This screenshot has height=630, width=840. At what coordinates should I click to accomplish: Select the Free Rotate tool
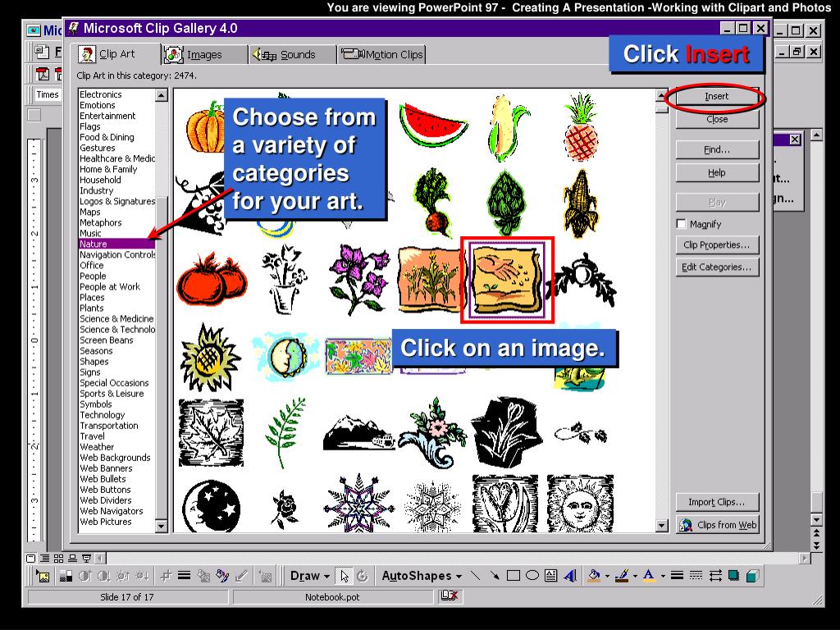363,577
